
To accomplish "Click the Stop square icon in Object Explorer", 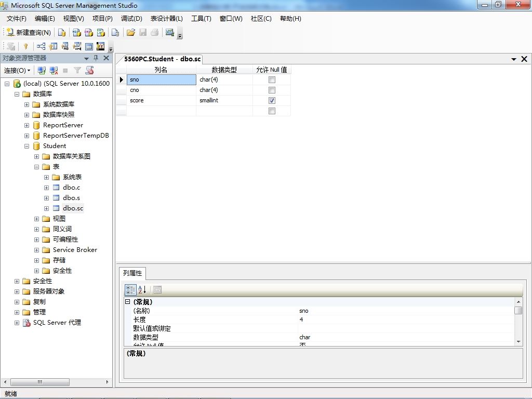I will pos(65,70).
